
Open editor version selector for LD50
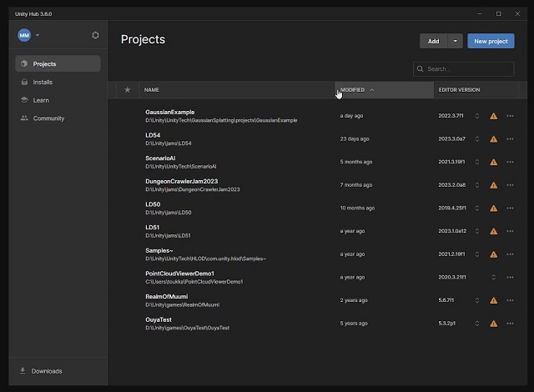click(477, 209)
